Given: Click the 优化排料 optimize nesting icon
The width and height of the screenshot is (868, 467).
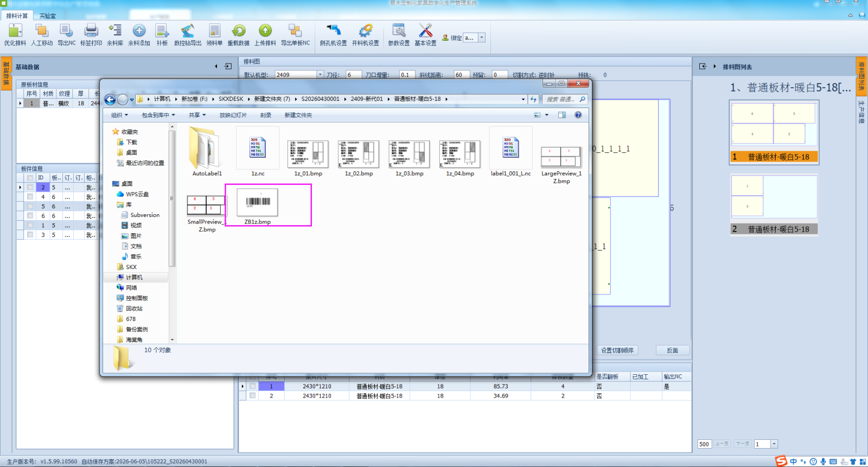Looking at the screenshot, I should click(15, 35).
